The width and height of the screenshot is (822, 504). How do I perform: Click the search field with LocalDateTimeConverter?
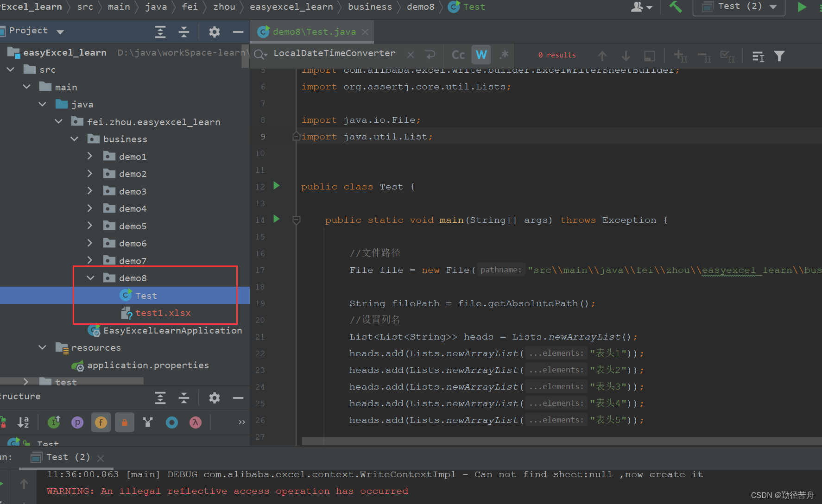coord(335,53)
